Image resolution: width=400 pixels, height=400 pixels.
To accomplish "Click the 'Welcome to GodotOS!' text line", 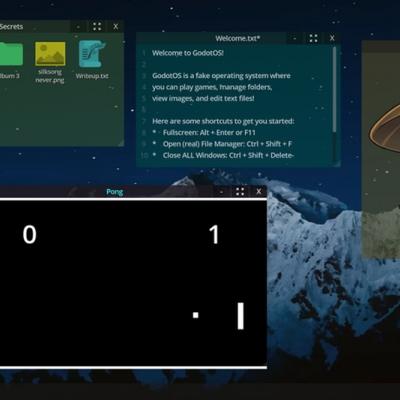I will 188,53.
